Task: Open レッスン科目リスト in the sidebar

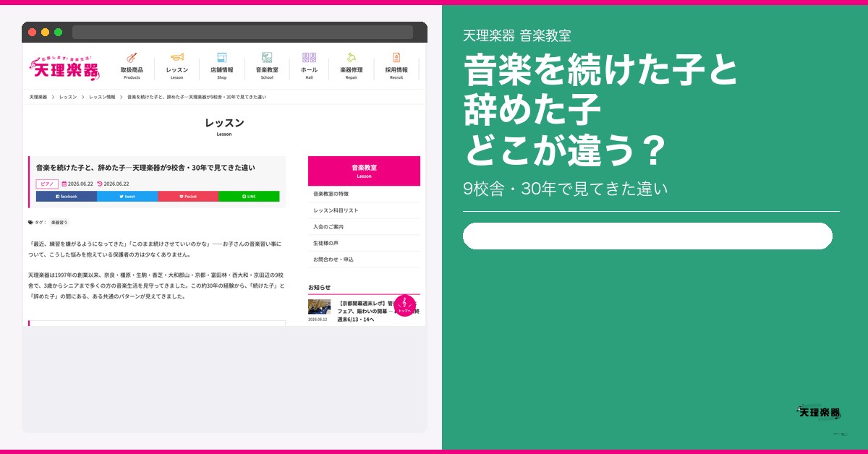Action: point(364,210)
